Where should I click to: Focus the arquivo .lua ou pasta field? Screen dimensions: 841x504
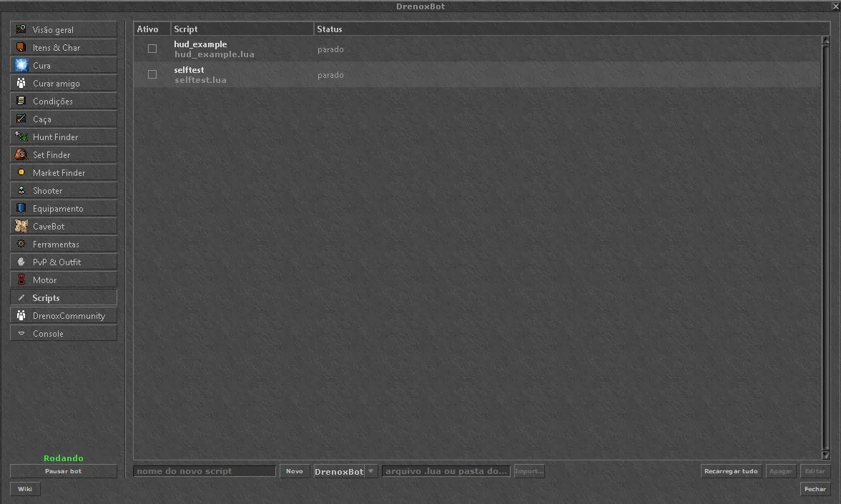(x=446, y=471)
